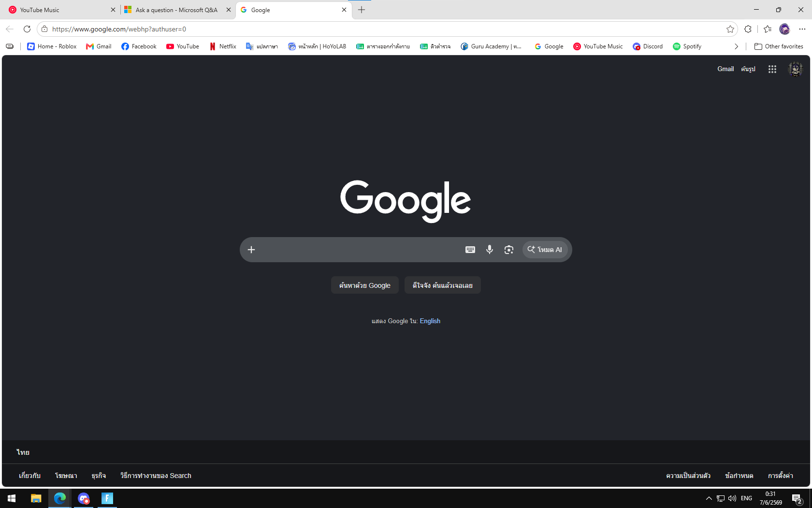The height and width of the screenshot is (508, 812).
Task: Open the Discord bookmark
Action: point(648,46)
